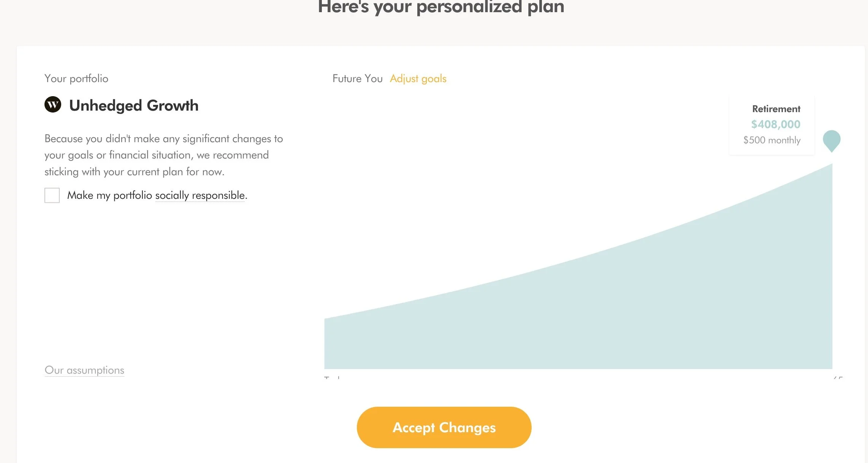The height and width of the screenshot is (463, 868).
Task: Click the Future You heading
Action: [x=357, y=79]
